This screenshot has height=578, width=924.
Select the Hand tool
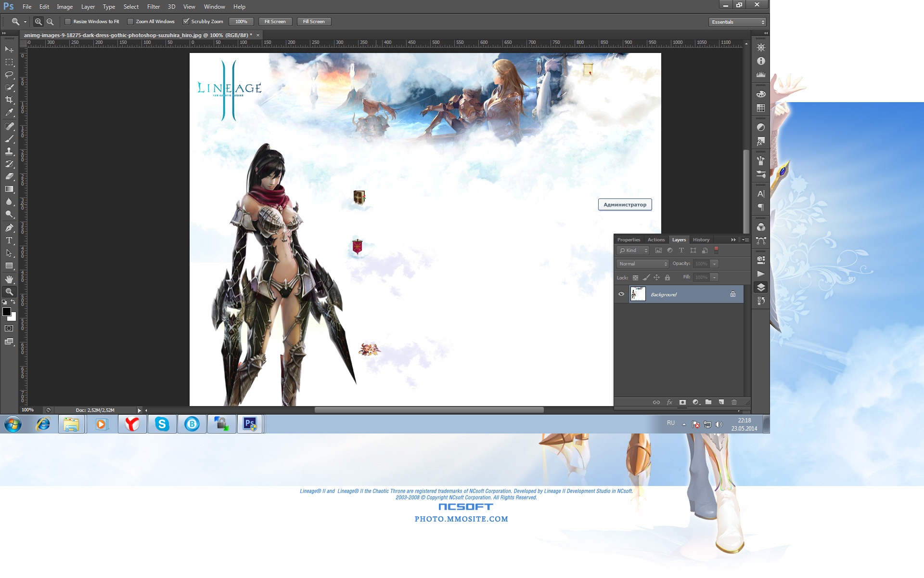click(9, 279)
